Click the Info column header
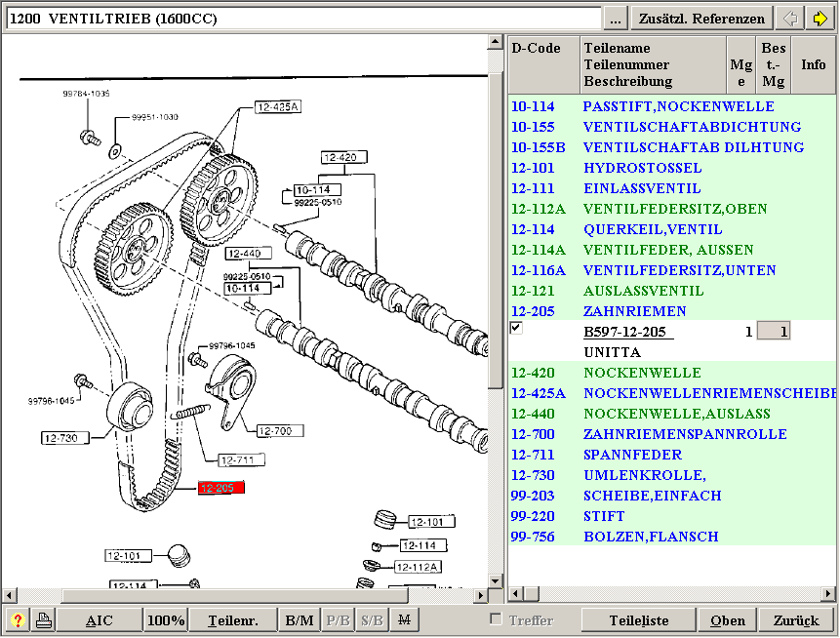 click(x=813, y=64)
